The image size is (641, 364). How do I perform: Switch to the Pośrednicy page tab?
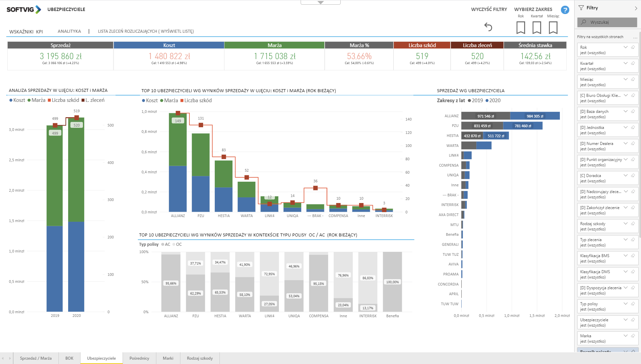tap(139, 358)
